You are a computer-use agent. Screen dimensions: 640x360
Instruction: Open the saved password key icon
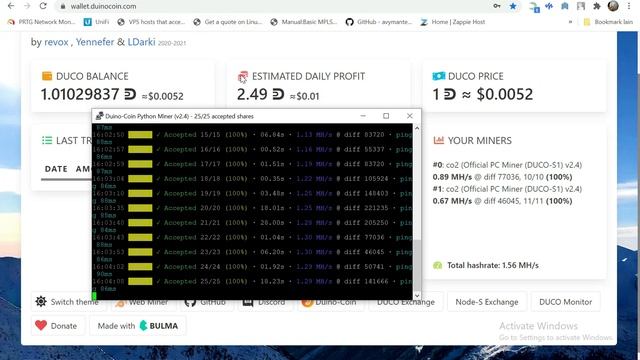pos(497,6)
